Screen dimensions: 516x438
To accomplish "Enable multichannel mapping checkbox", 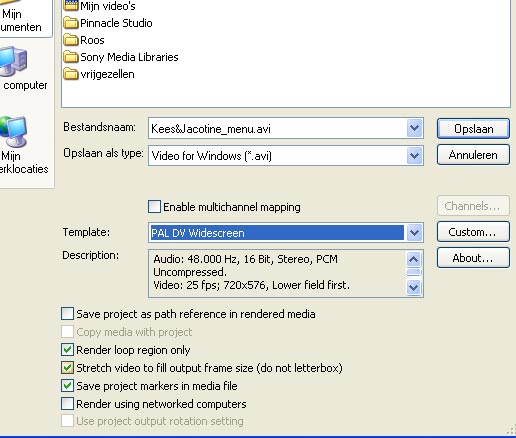I will coord(154,207).
